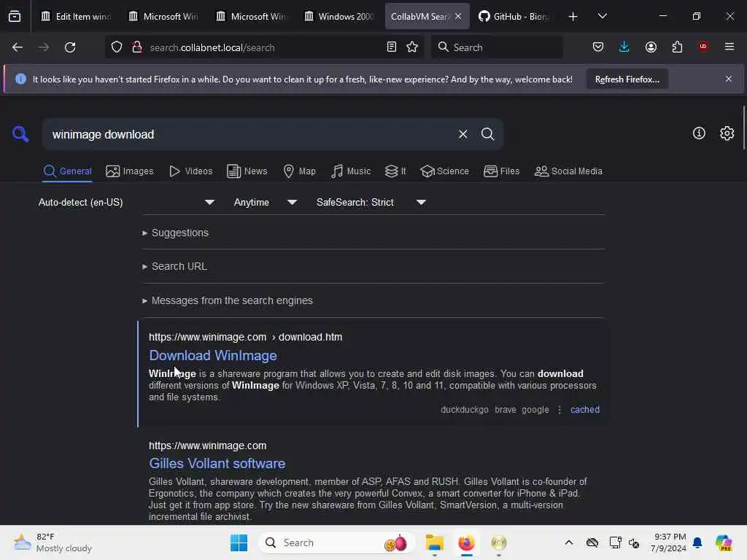This screenshot has height=560, width=747.
Task: Reload the current page
Action: tap(70, 47)
